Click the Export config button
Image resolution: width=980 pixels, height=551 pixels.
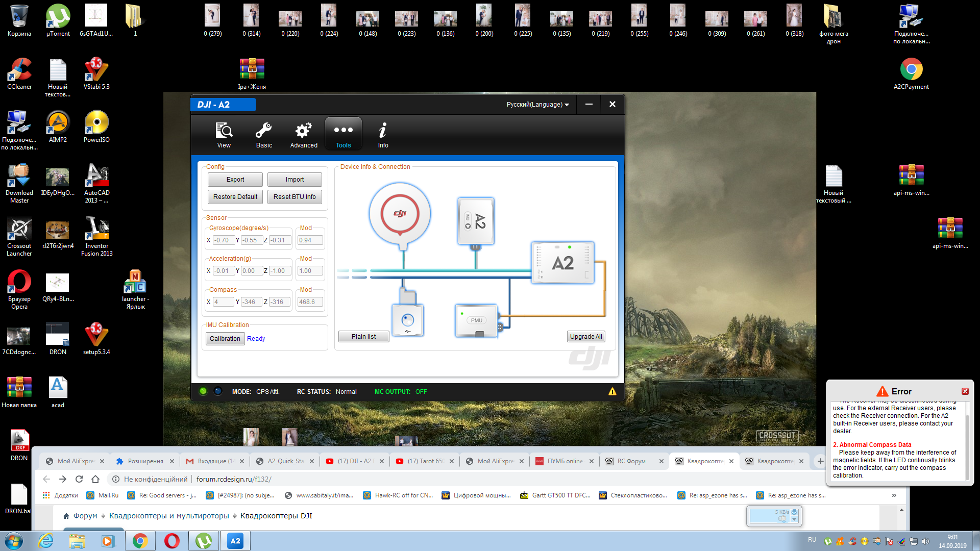[235, 180]
